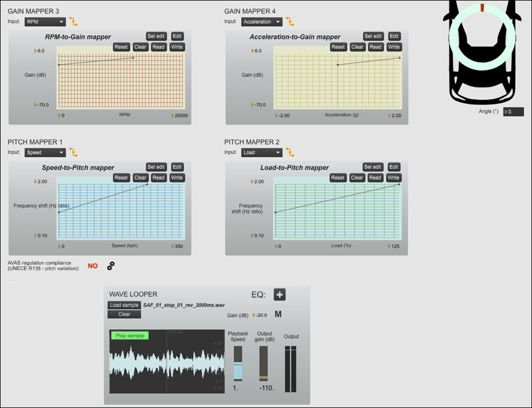Click RPM-to-Gain min gain -70.0 field
This screenshot has height=408, width=532.
(x=41, y=105)
